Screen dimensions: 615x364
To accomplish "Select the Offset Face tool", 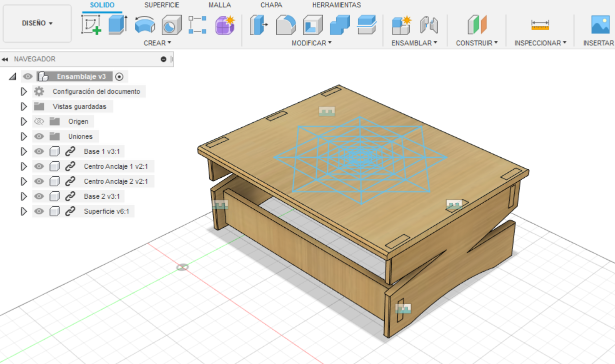I will [x=367, y=24].
